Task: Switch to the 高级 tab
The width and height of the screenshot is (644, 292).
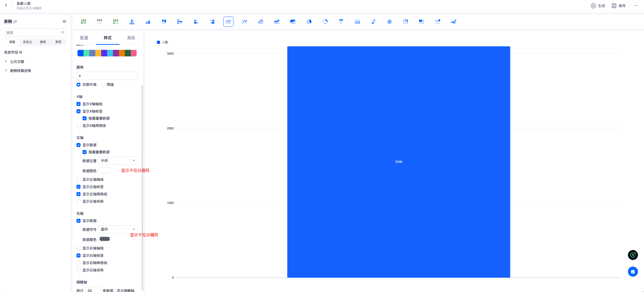Action: coord(131,38)
